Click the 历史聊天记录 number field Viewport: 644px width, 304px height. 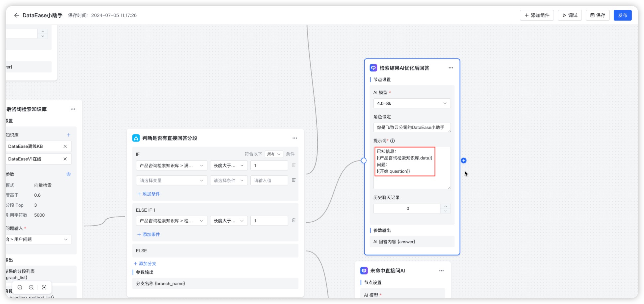click(408, 209)
